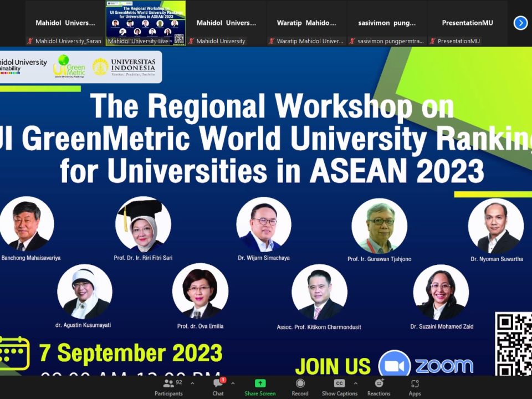This screenshot has height=399, width=532.
Task: Click the name 'Prof. Ir. Gunawan Tjahjono'
Action: point(379,259)
